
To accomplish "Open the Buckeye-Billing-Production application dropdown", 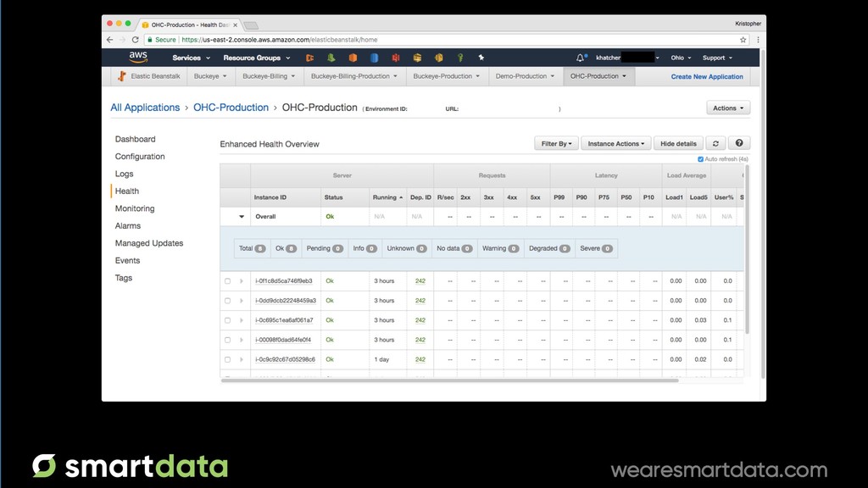I will (354, 76).
